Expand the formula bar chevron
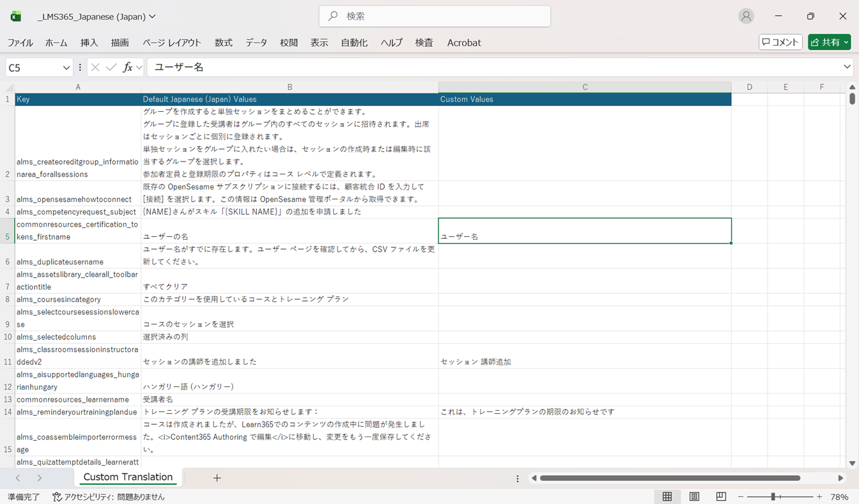 [847, 67]
